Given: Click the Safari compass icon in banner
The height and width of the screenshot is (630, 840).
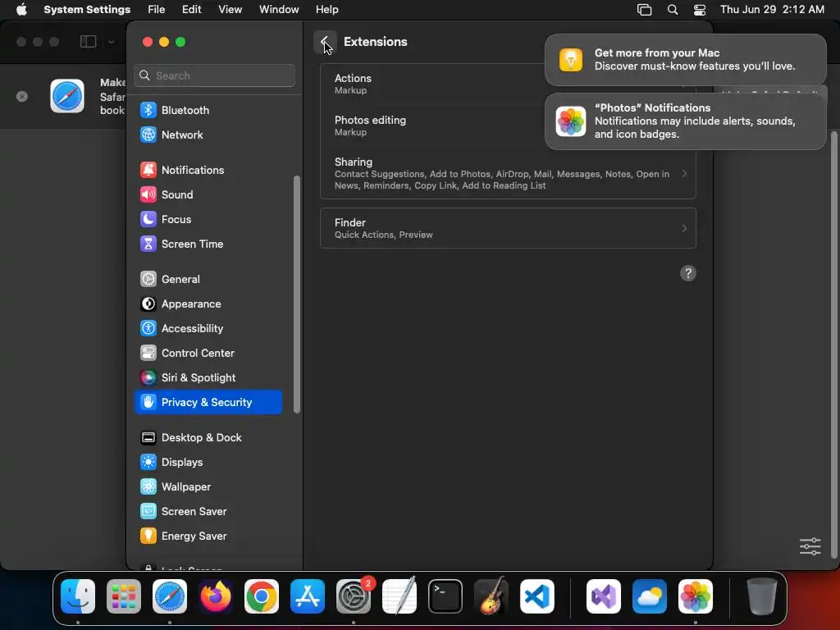Looking at the screenshot, I should click(x=67, y=97).
